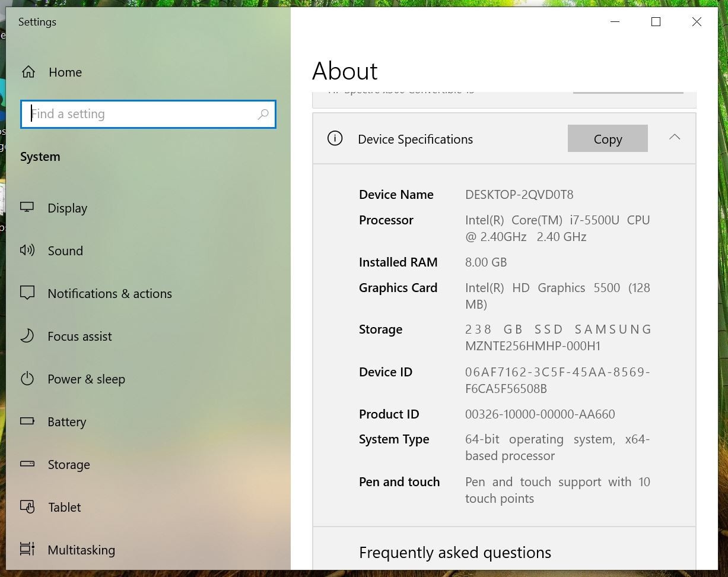Click the Notifications speech bubble icon
Screen dimensions: 728x577
click(27, 293)
